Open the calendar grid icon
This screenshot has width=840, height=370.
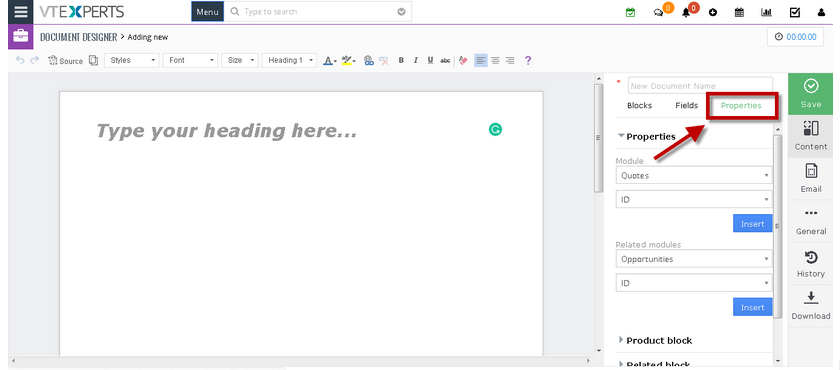739,13
